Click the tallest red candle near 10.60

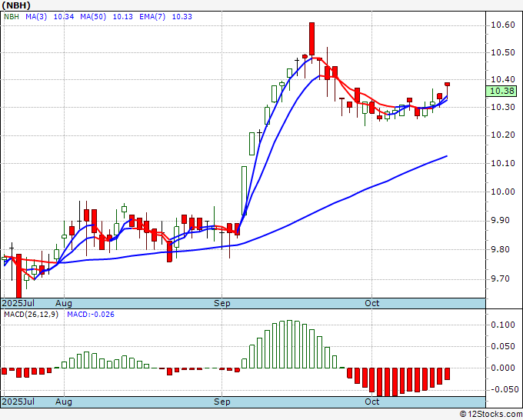click(311, 39)
